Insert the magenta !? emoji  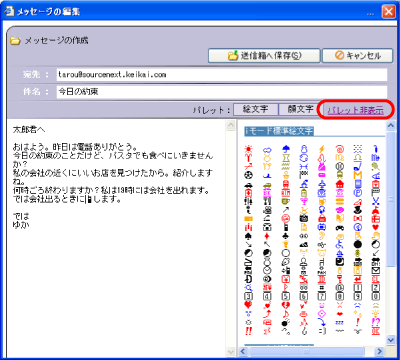click(x=376, y=322)
